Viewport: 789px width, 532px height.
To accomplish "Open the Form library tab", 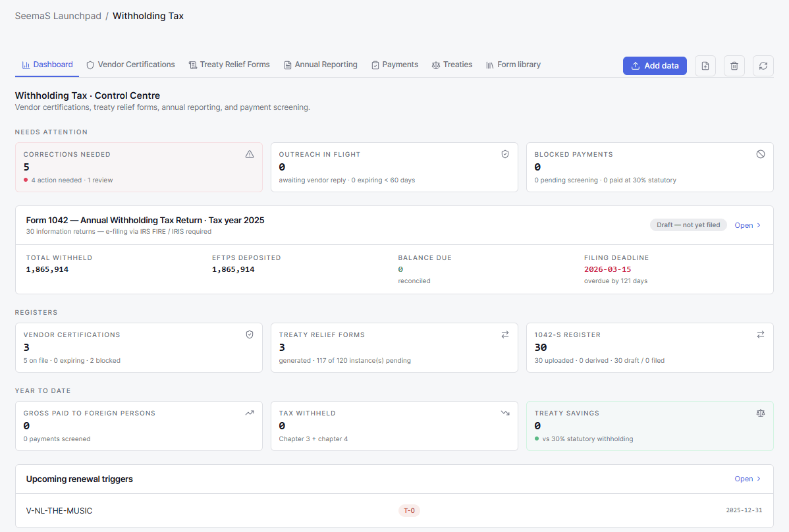I will coord(513,65).
